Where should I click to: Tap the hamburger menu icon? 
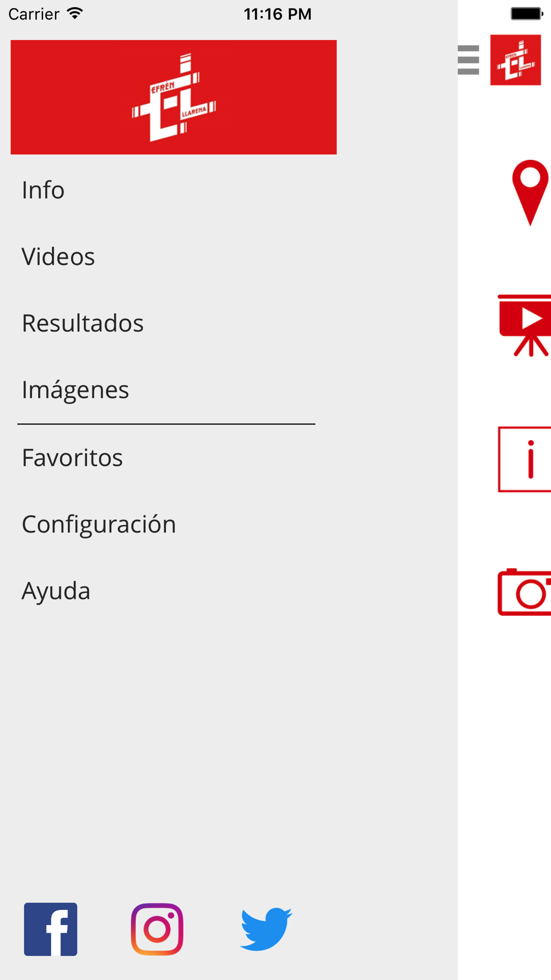(x=468, y=60)
